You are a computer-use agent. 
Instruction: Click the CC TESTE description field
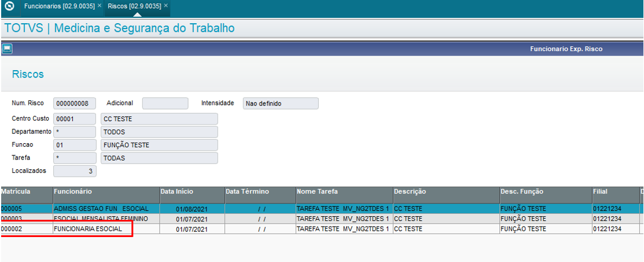pyautogui.click(x=159, y=119)
